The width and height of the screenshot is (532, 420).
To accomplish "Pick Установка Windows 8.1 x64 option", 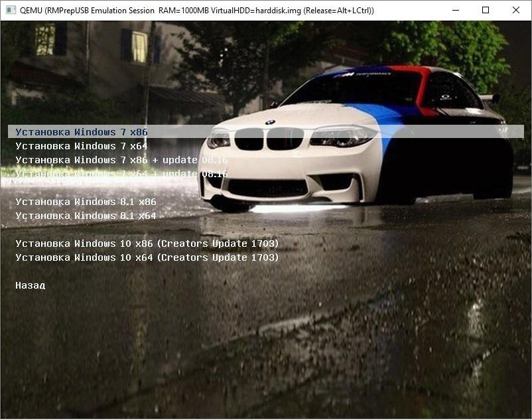I will click(86, 216).
